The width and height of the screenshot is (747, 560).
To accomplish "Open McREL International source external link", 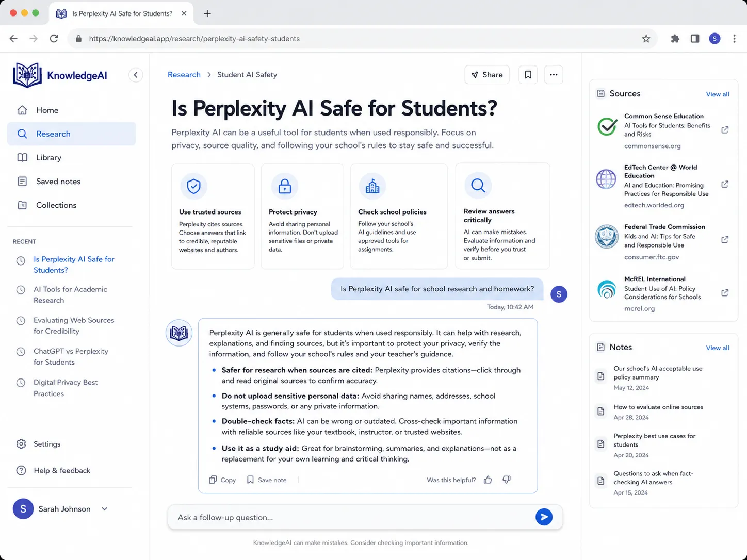I will 725,293.
